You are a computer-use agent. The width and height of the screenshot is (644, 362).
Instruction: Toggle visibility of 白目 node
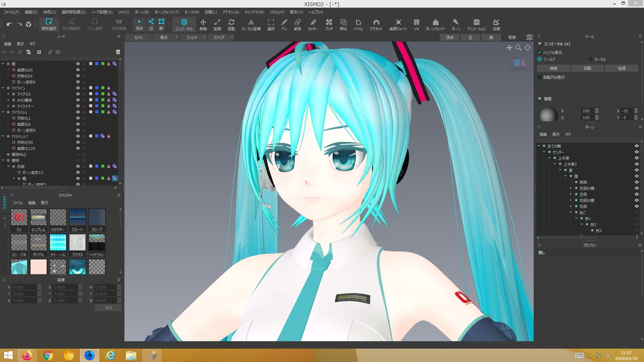point(78,166)
